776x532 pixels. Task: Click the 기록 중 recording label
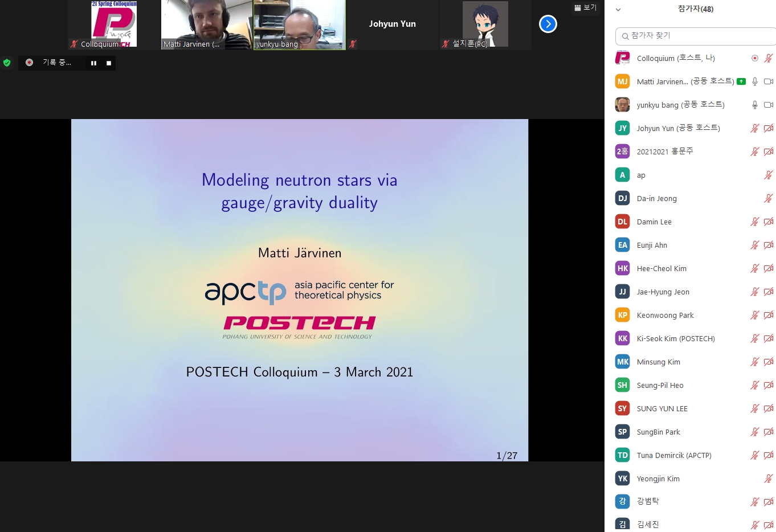coord(57,63)
